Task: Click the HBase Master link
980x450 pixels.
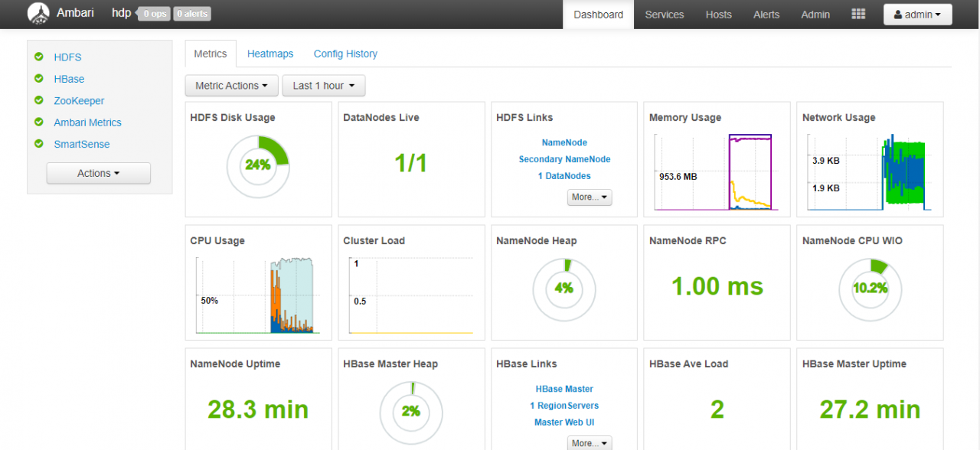Action: 564,389
